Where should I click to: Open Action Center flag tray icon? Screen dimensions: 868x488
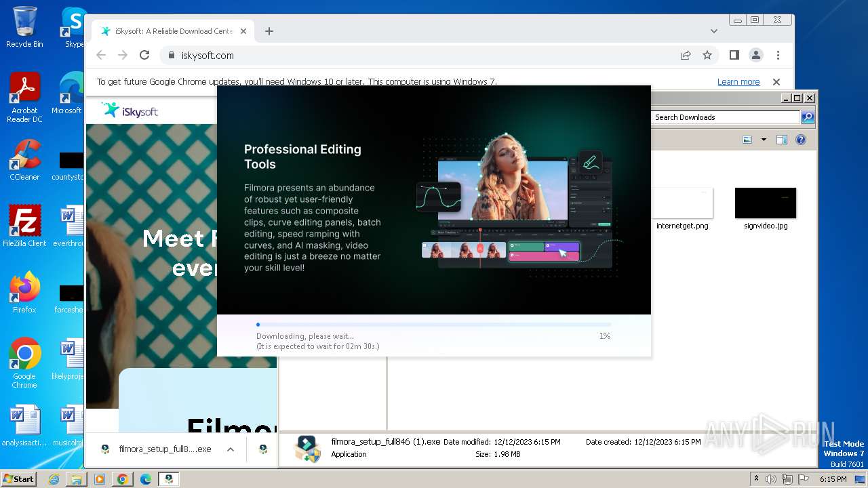coord(803,479)
